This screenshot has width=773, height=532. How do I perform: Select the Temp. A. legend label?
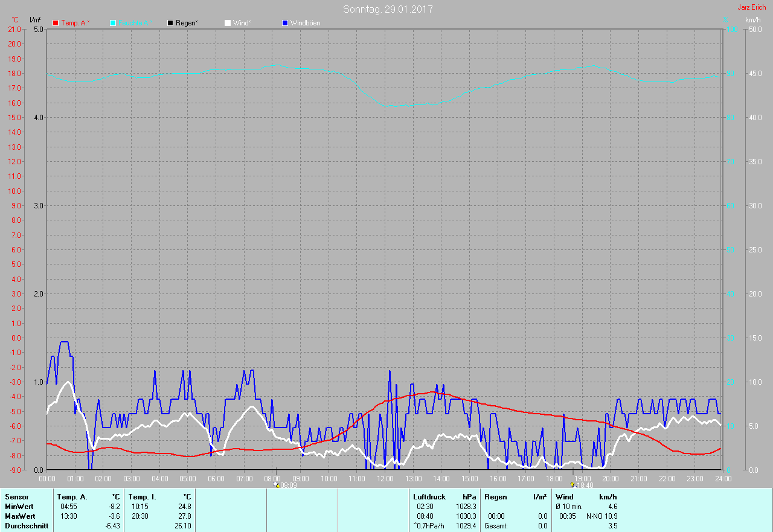tap(75, 23)
